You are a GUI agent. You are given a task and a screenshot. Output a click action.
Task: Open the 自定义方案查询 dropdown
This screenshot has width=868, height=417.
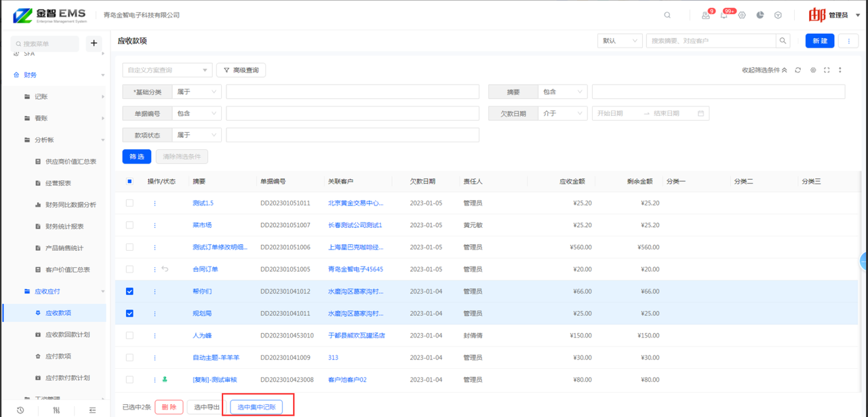click(167, 70)
